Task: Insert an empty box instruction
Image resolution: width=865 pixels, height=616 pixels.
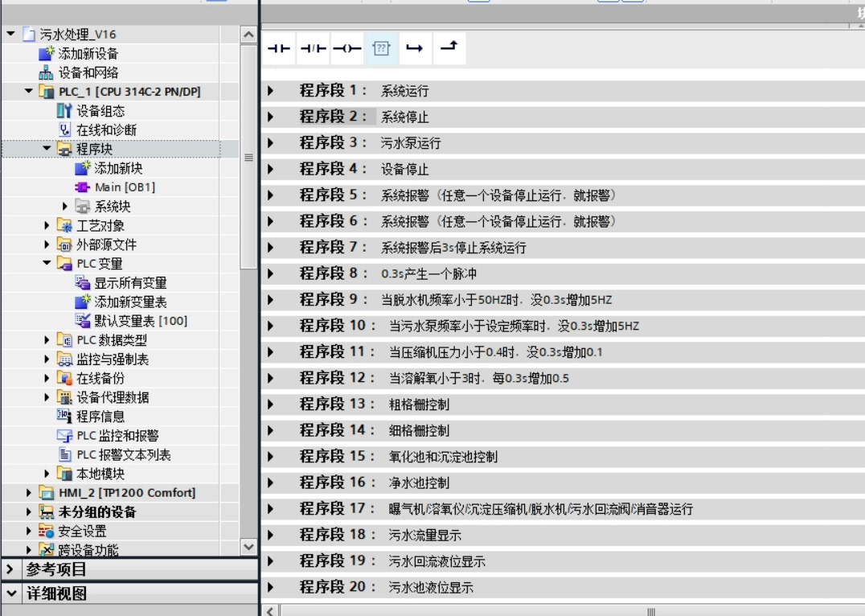Action: (x=381, y=48)
